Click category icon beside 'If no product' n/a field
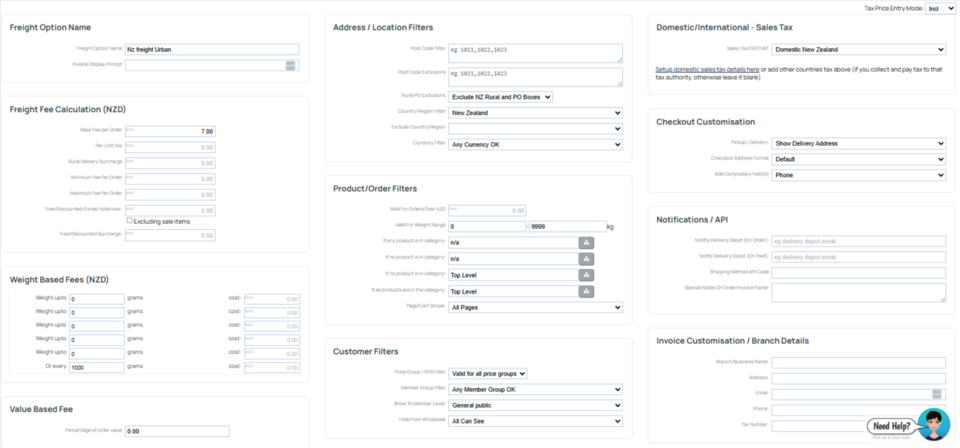 click(587, 259)
